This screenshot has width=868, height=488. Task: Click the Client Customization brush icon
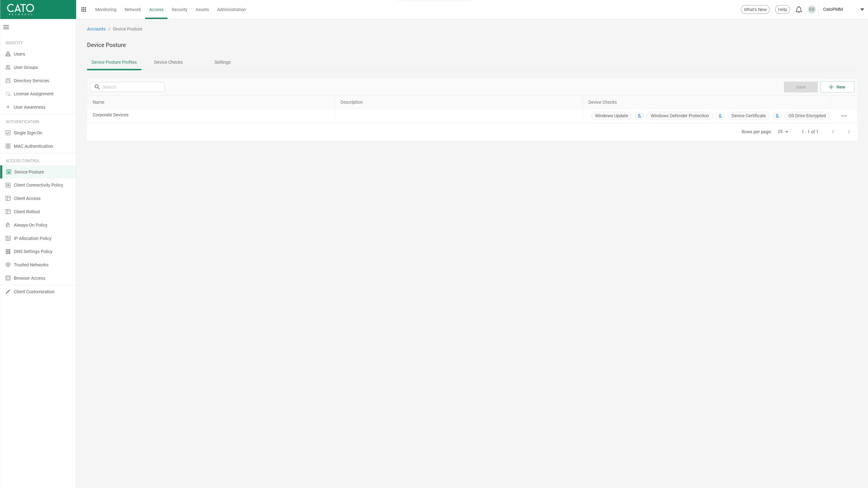point(8,292)
